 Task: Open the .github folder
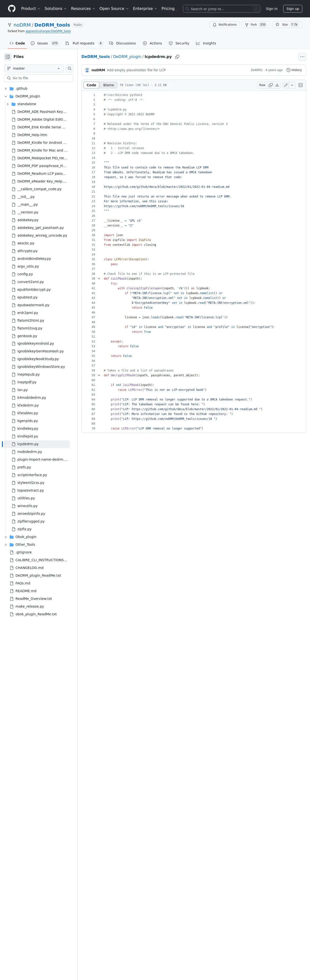[x=21, y=89]
